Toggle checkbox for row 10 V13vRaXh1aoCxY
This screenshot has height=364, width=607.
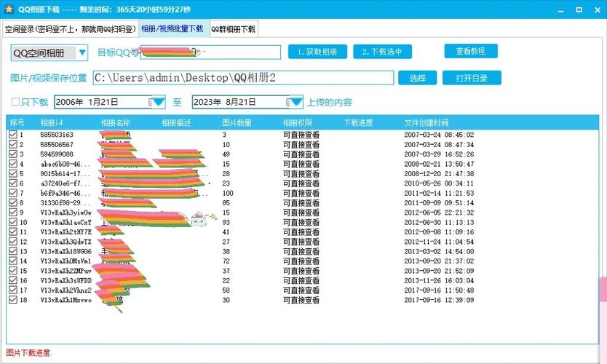click(x=13, y=222)
